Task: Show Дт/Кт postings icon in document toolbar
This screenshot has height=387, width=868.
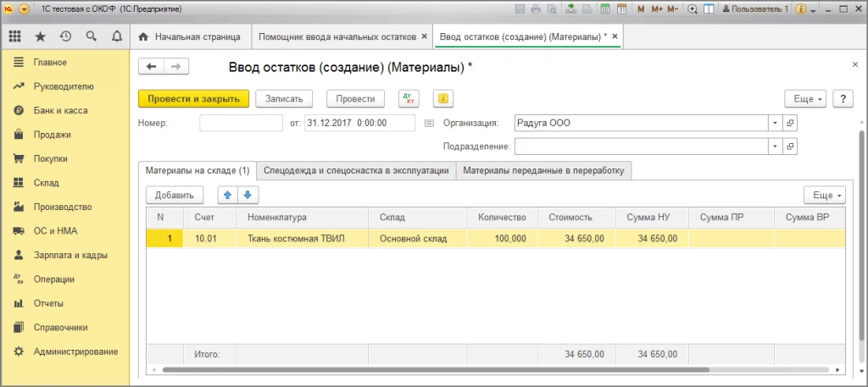Action: tap(409, 99)
